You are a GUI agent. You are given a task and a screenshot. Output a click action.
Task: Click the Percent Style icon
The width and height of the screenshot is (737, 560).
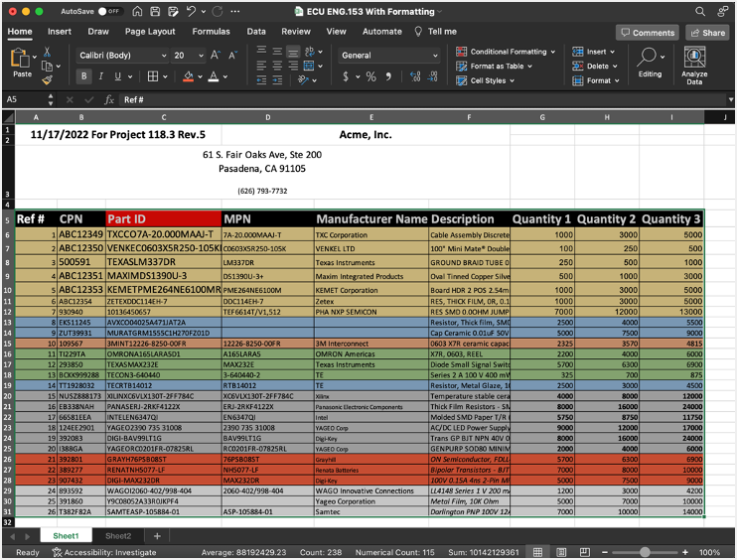click(370, 76)
